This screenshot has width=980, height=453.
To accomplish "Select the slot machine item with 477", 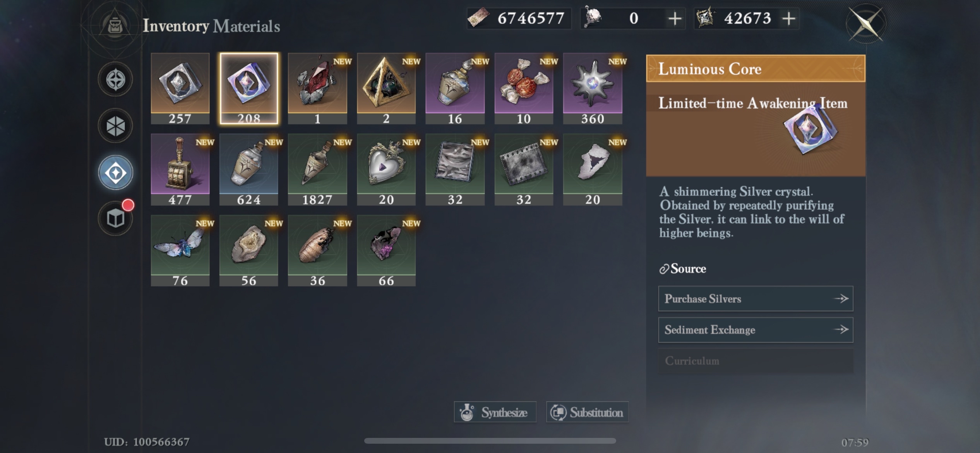I will tap(180, 169).
